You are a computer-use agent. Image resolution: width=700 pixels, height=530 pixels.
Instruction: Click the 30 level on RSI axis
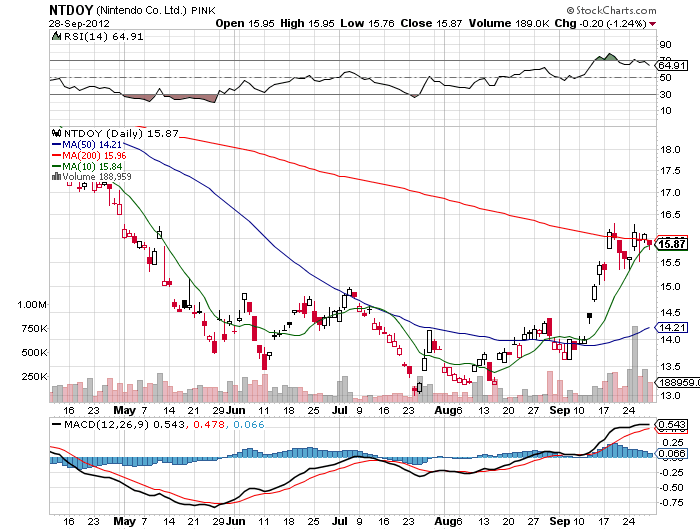click(665, 94)
